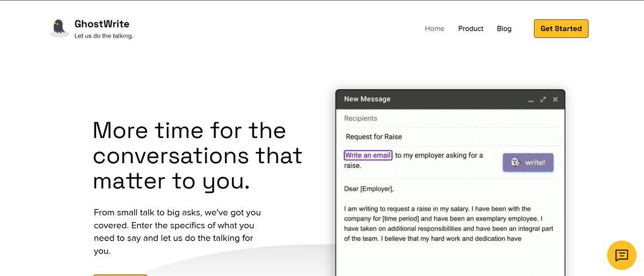Click the 'Let us do the talking.' tagline
This screenshot has height=276, width=644.
coord(104,36)
